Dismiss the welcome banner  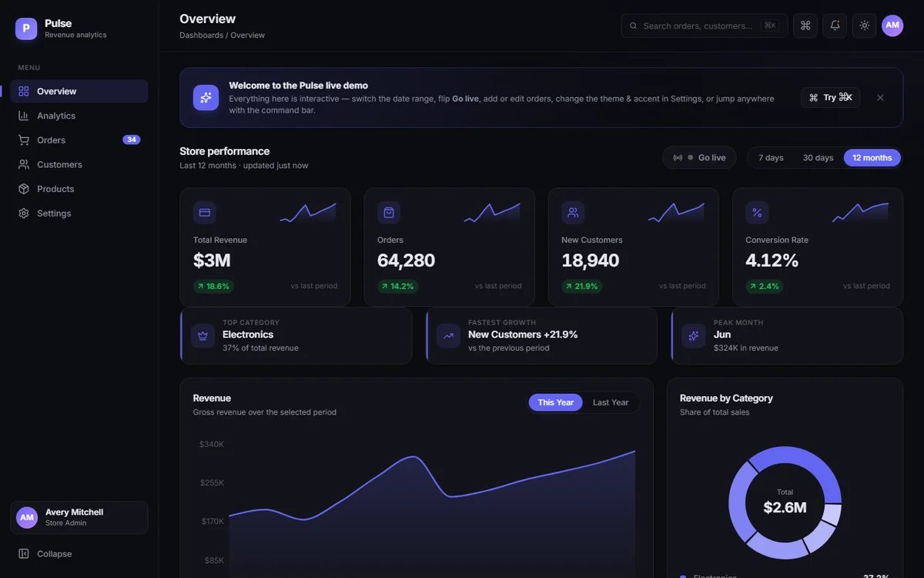pyautogui.click(x=880, y=98)
